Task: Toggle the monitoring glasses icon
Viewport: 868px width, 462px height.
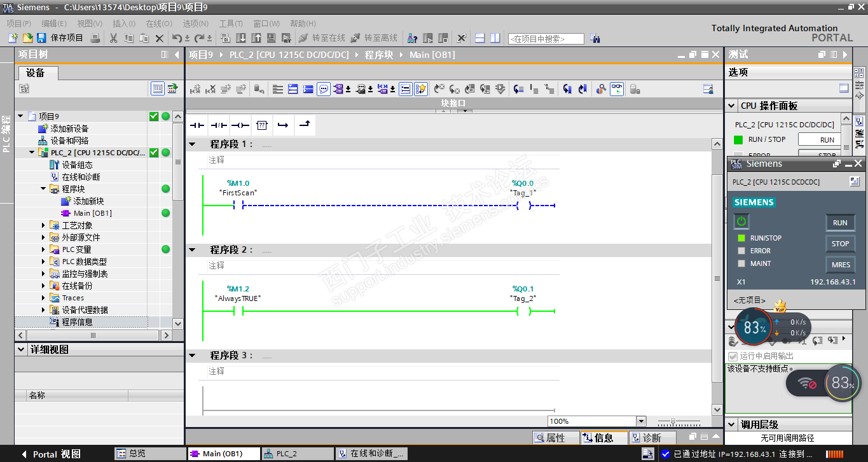Action: 617,89
